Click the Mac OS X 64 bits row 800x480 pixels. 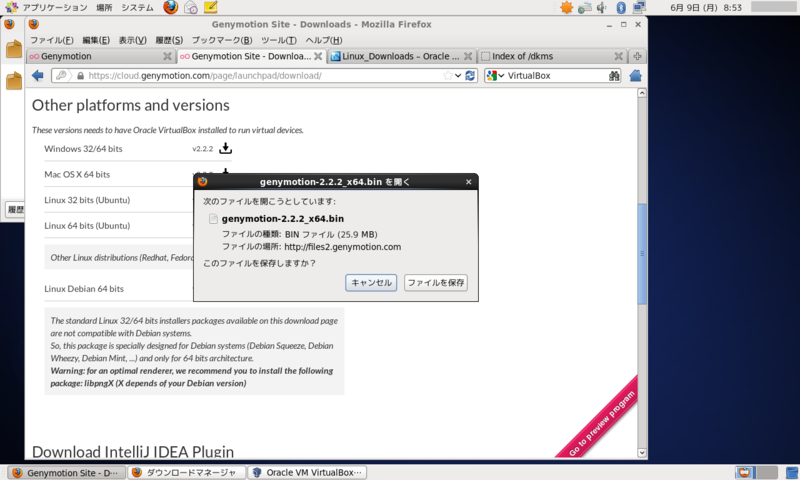(x=118, y=174)
